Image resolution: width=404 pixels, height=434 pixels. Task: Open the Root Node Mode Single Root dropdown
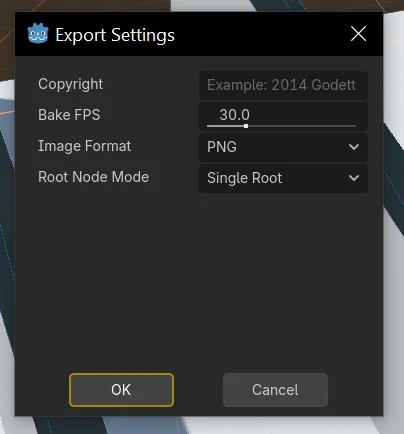click(283, 178)
